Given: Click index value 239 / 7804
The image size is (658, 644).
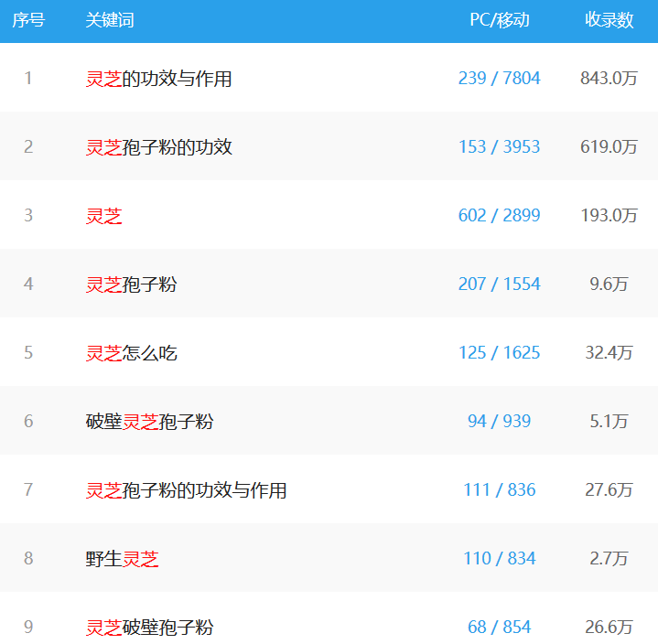Looking at the screenshot, I should point(500,78).
